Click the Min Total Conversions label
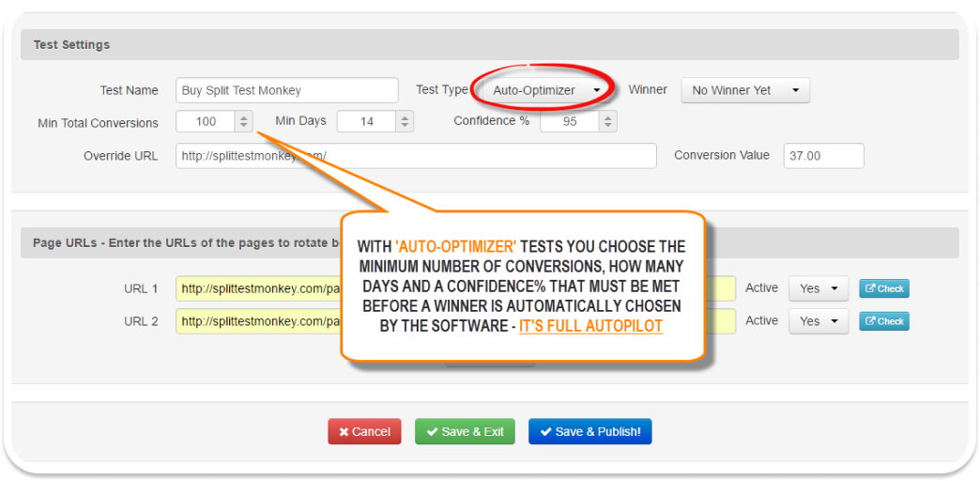The height and width of the screenshot is (481, 980). coord(99,123)
